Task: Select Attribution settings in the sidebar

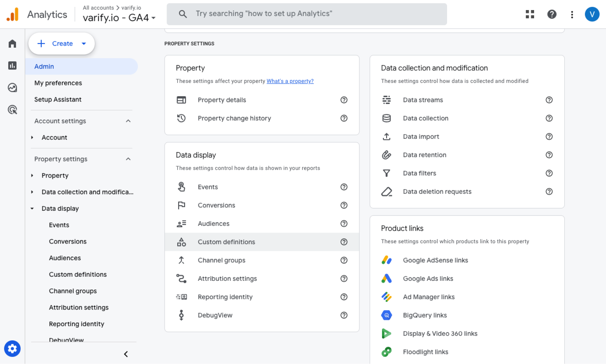Action: coord(79,308)
